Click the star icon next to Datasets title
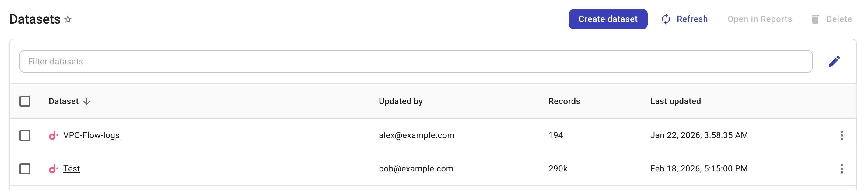Viewport: 868px width, 190px height. tap(68, 19)
